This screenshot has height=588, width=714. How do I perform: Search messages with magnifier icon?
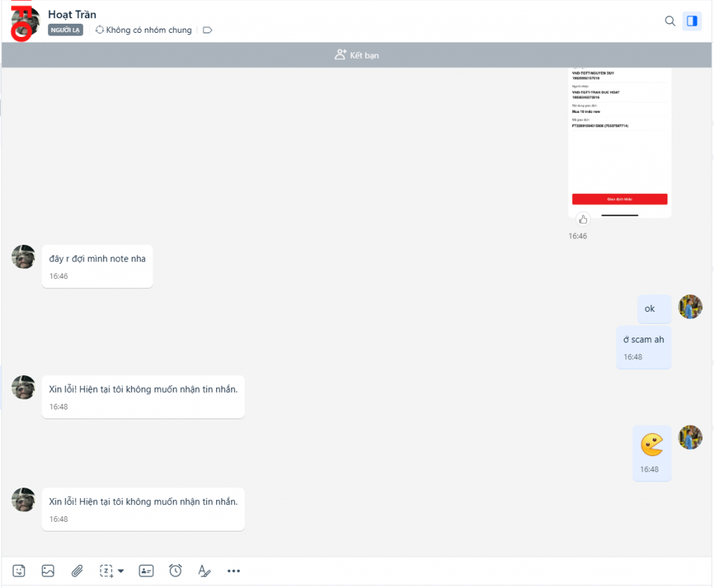[x=670, y=21]
